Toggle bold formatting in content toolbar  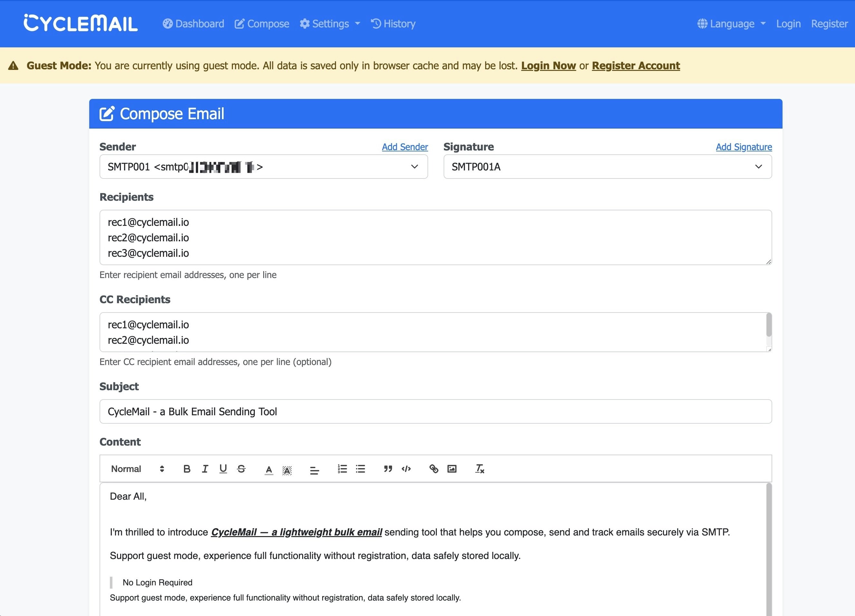coord(187,468)
